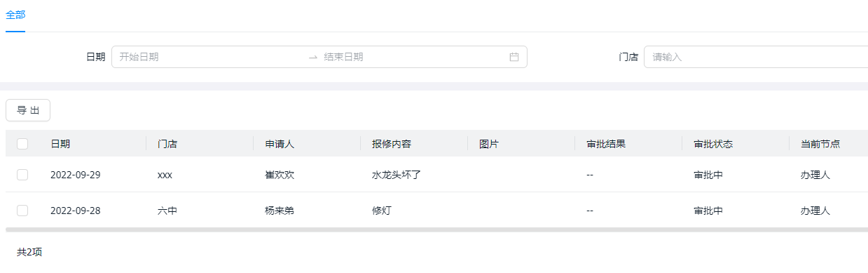Click the 当前节点 column header
The height and width of the screenshot is (273, 868).
[x=820, y=144]
